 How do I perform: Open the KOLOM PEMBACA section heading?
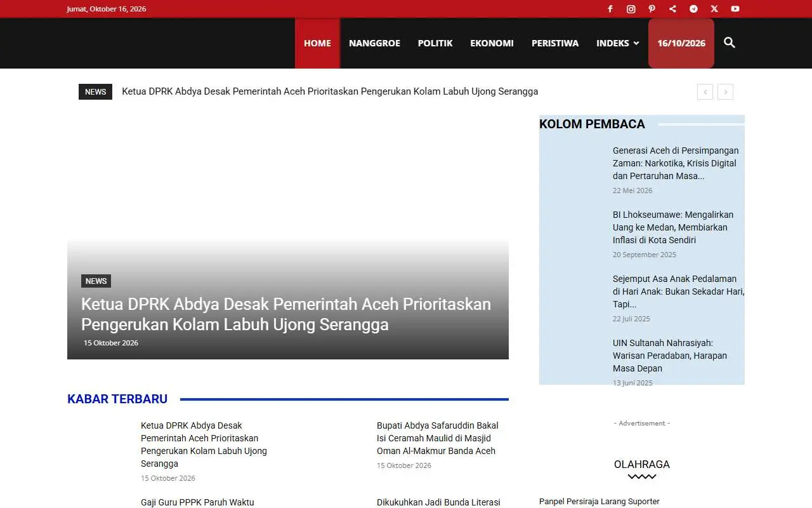[x=592, y=124]
